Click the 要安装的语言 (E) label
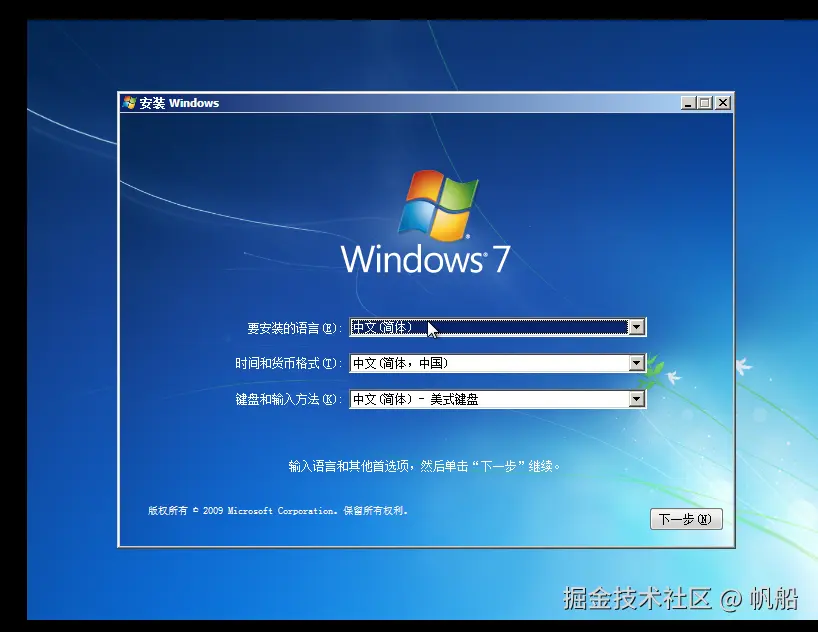This screenshot has height=632, width=818. click(x=294, y=328)
